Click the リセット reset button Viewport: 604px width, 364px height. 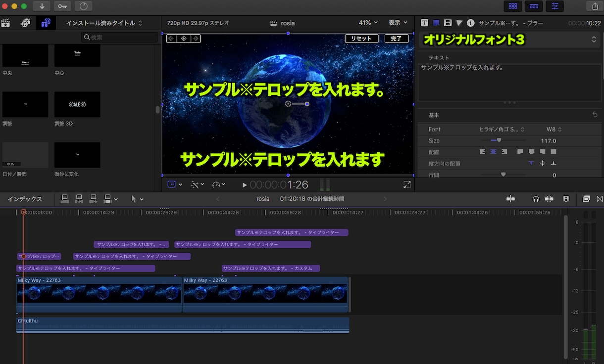coord(361,39)
